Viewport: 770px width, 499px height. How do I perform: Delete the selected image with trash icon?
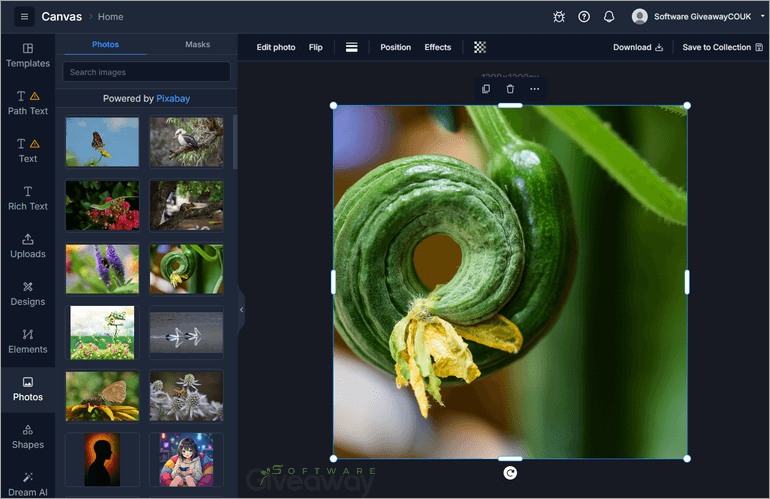[510, 89]
